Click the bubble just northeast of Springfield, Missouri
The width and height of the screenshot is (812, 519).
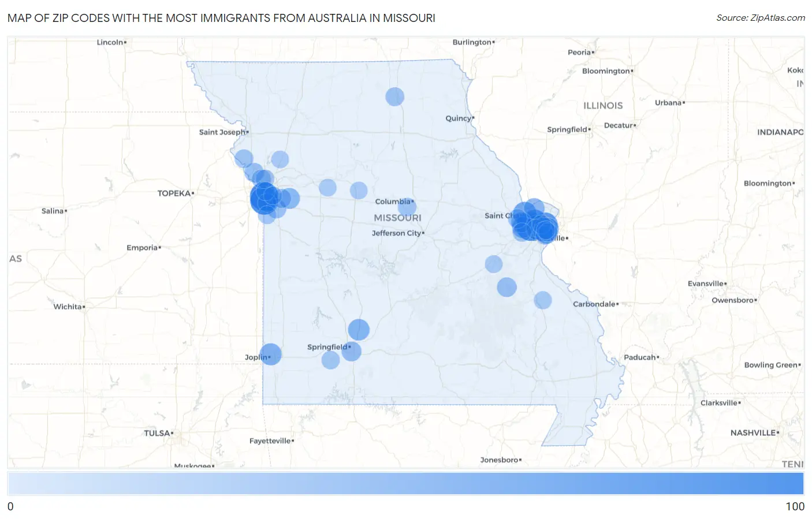pyautogui.click(x=359, y=330)
